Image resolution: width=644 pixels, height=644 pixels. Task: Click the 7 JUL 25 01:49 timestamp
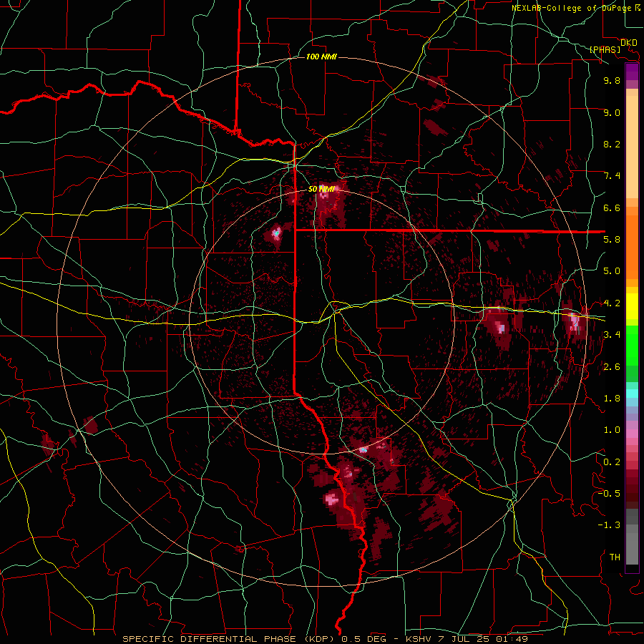482,639
